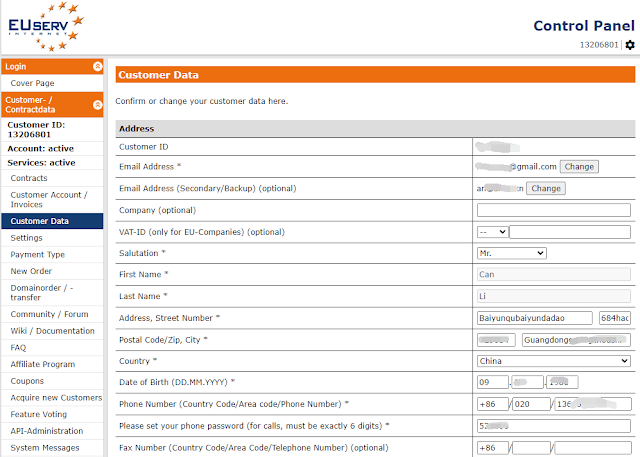The image size is (640, 457).
Task: Click Change button beside primary email address
Action: pos(578,167)
